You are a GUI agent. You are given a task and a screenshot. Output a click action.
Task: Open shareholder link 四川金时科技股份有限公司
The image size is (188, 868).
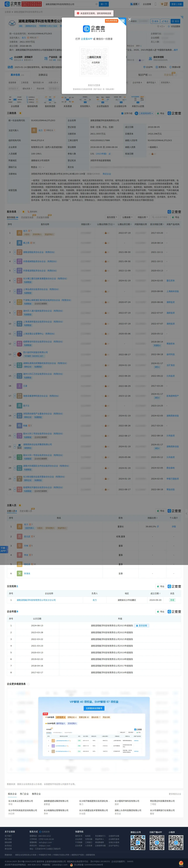tap(35, 352)
